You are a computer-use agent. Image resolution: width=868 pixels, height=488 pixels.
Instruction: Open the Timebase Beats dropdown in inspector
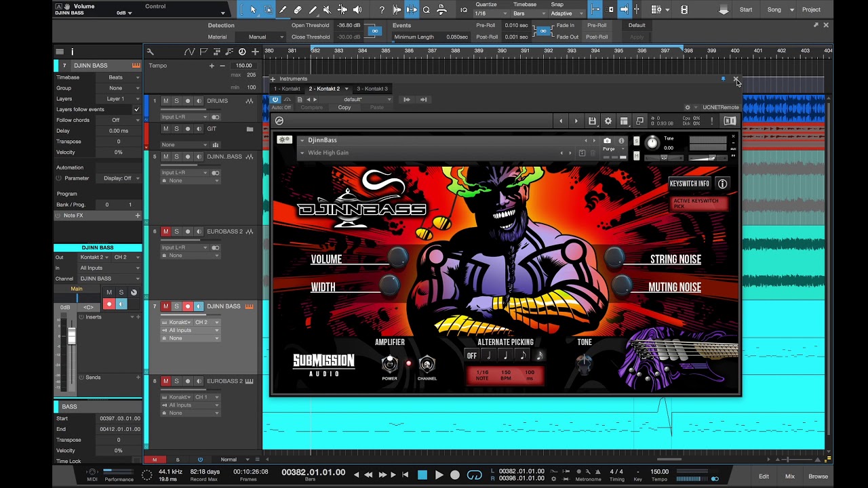point(120,77)
